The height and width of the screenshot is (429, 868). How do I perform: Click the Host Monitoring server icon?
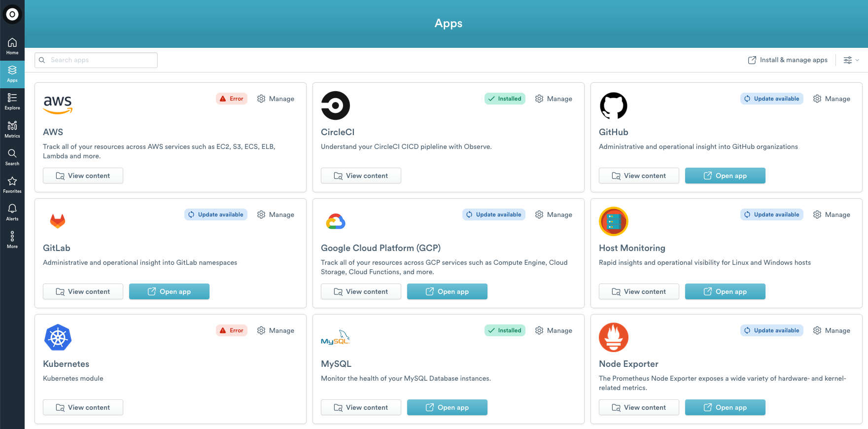coord(614,221)
